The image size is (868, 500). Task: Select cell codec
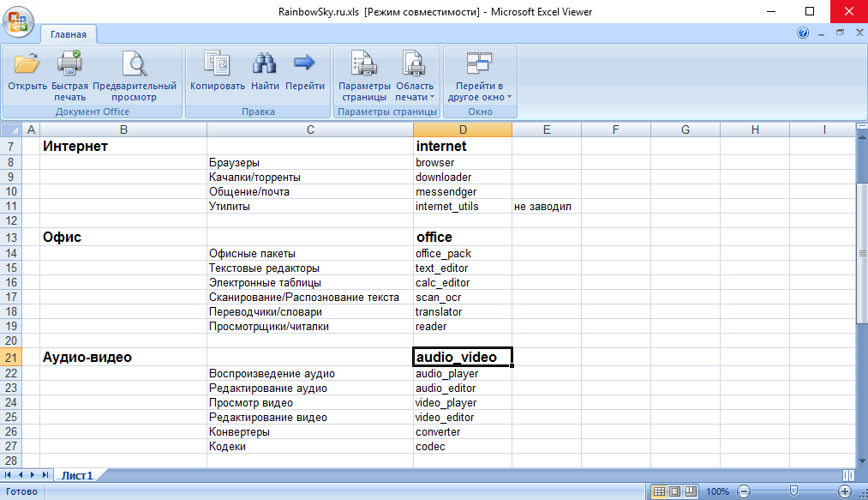(x=463, y=446)
